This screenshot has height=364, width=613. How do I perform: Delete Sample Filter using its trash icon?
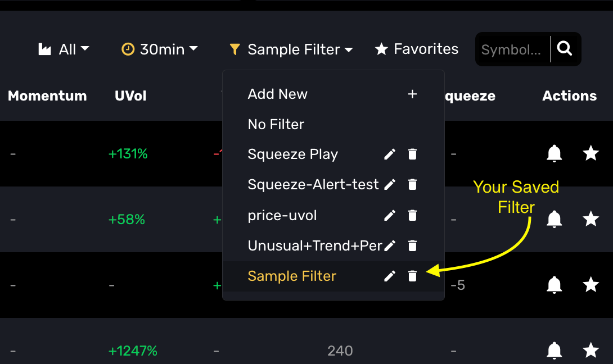412,276
